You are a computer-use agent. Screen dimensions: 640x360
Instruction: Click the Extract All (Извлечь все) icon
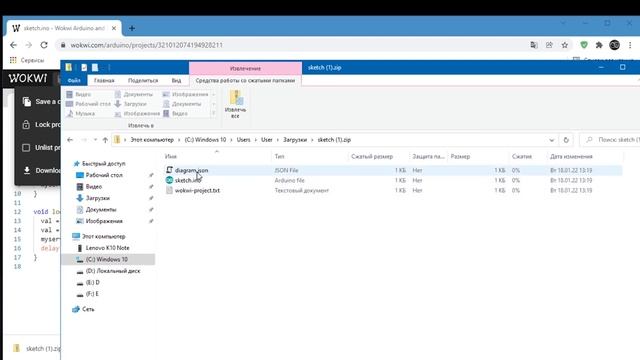click(236, 104)
